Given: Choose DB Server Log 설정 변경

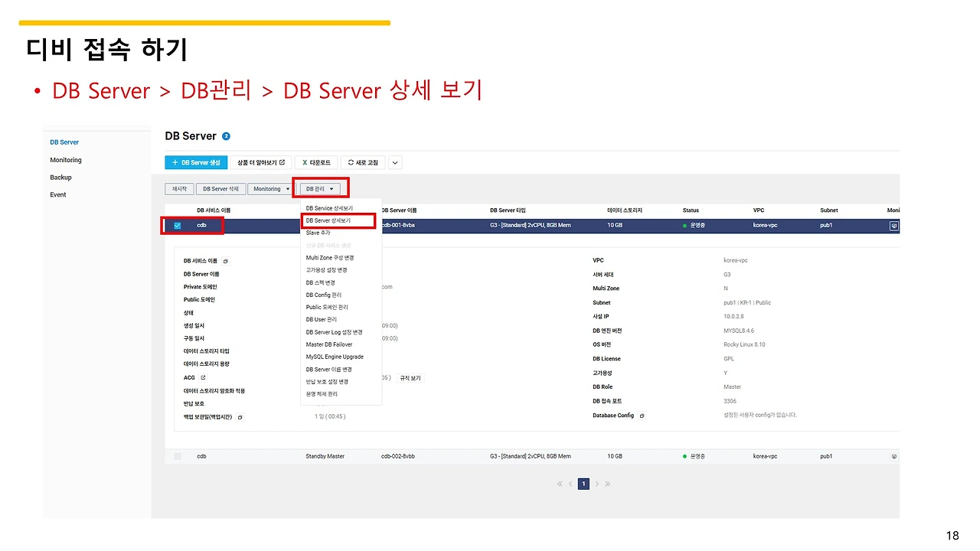Looking at the screenshot, I should (335, 332).
